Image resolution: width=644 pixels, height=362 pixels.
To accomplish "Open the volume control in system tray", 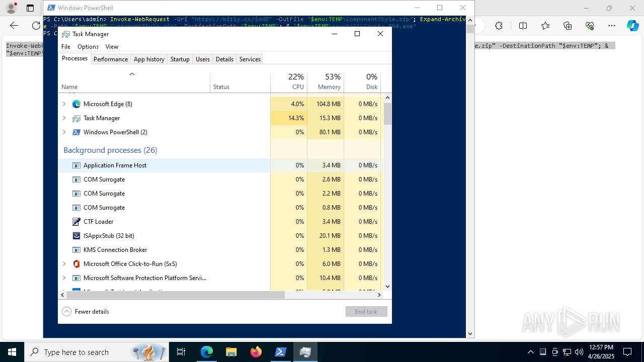I will [x=579, y=352].
